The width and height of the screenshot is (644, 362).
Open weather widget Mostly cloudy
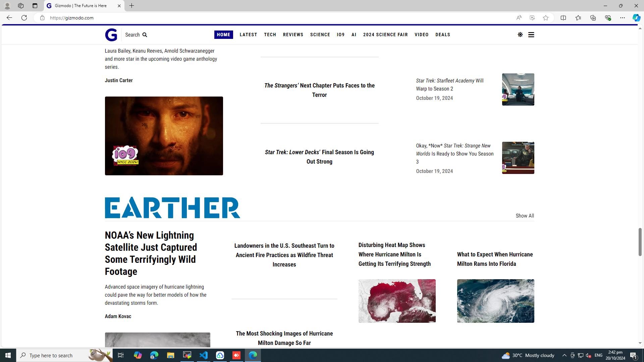click(528, 355)
